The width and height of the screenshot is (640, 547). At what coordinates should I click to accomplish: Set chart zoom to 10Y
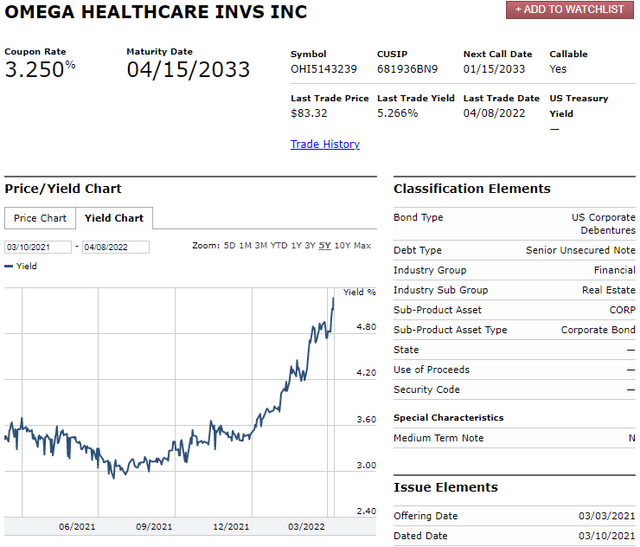(x=342, y=246)
